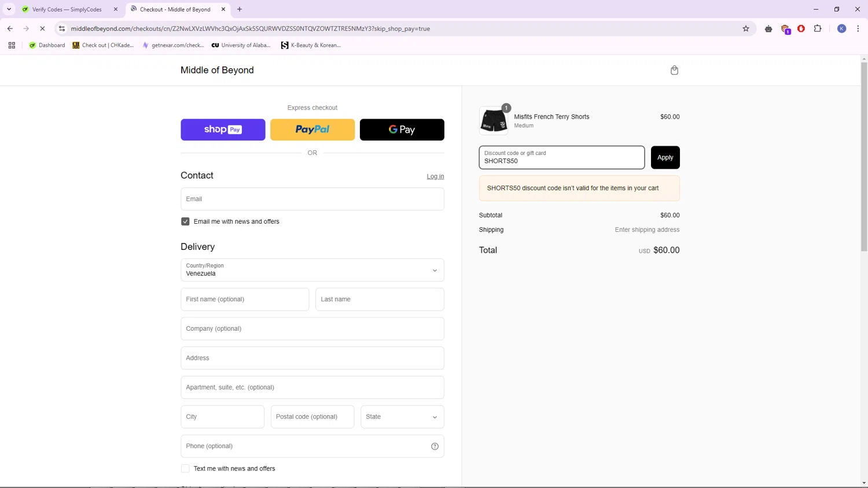The width and height of the screenshot is (868, 488).
Task: Open the browser extensions puzzle icon
Action: (x=818, y=28)
